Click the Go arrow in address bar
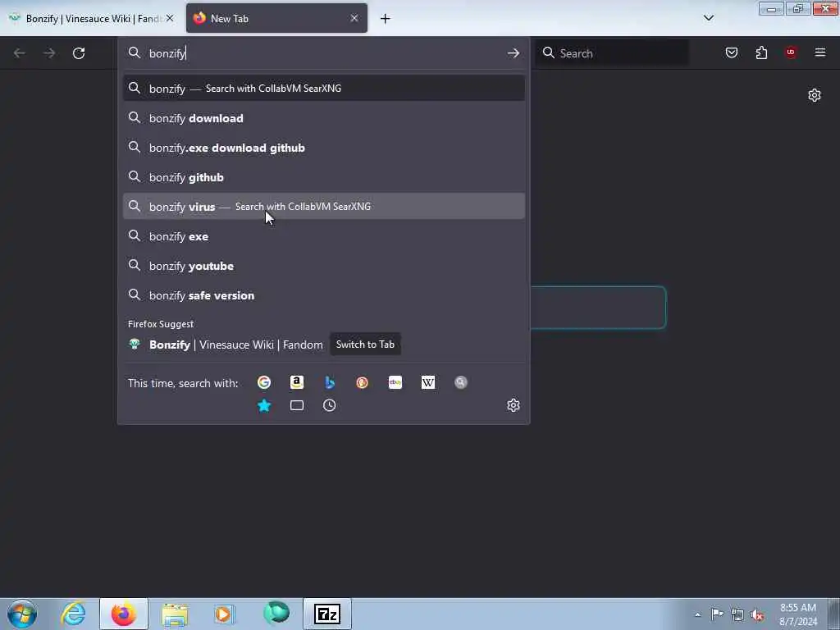This screenshot has height=630, width=840. click(514, 53)
